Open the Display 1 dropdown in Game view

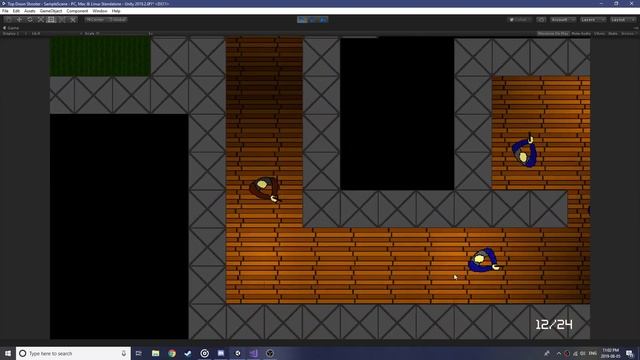[13, 33]
